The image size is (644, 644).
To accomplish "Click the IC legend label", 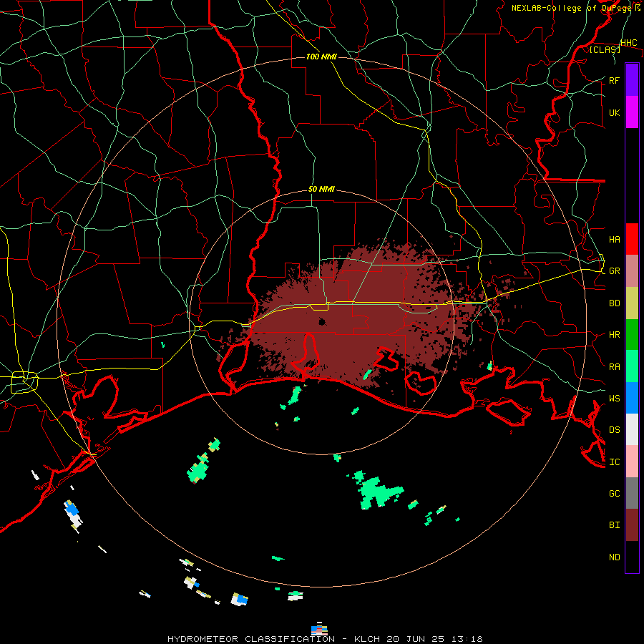I will [614, 462].
